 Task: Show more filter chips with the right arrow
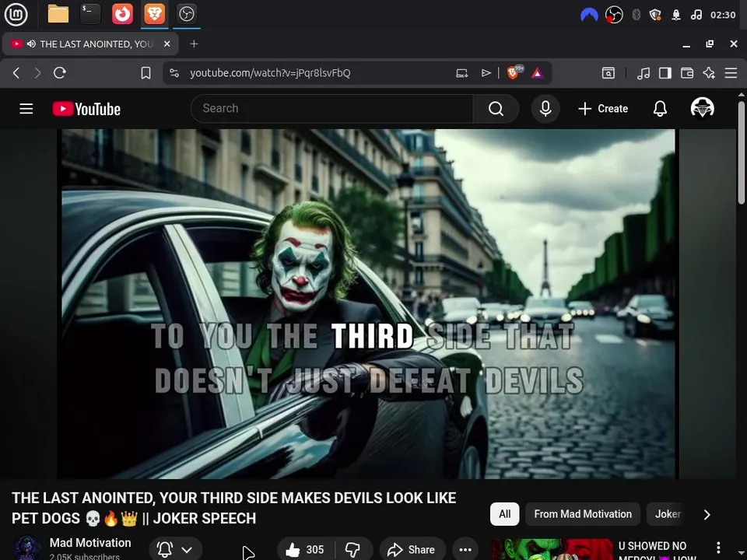[x=707, y=515]
